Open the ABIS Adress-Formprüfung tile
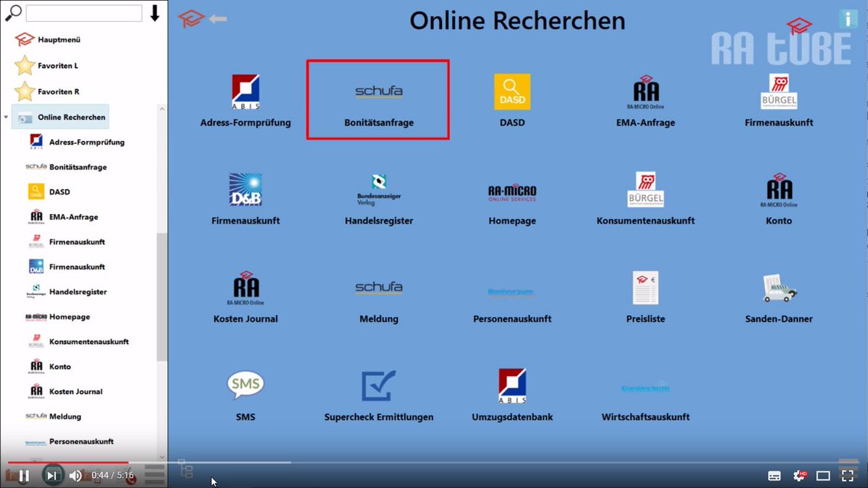 tap(245, 101)
